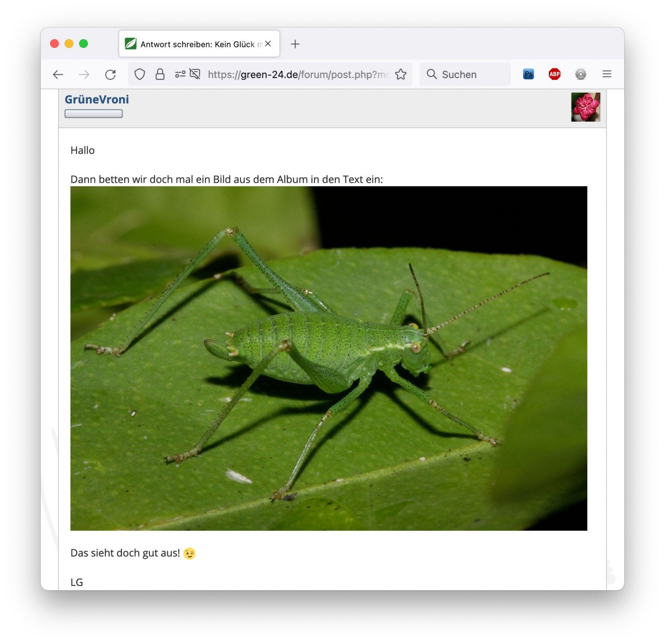Screen dimensions: 665x644
Task: Show site security info via padlock
Action: [x=160, y=75]
